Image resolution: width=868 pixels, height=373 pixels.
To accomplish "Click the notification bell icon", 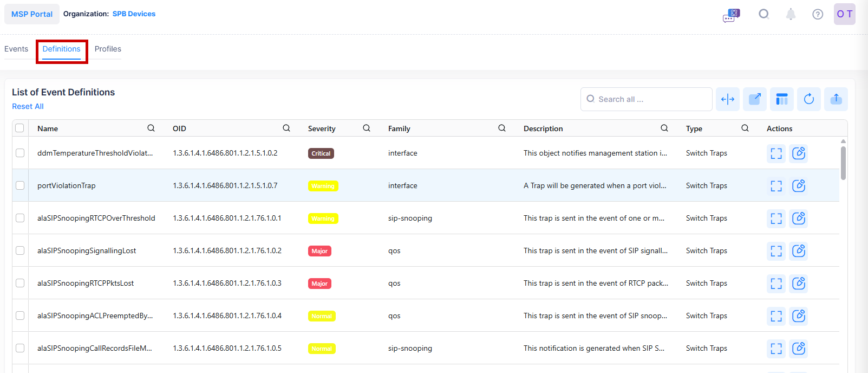I will (791, 14).
